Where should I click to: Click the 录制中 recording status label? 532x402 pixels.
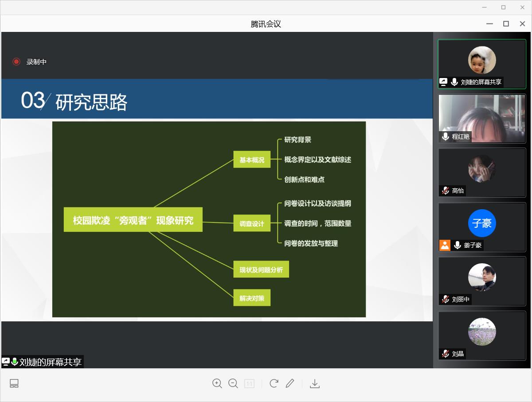[x=36, y=62]
